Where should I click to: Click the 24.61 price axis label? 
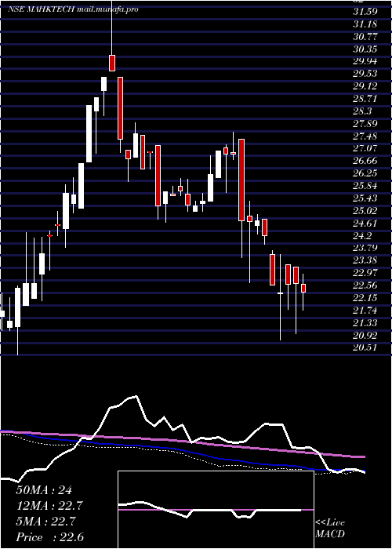[x=365, y=223]
